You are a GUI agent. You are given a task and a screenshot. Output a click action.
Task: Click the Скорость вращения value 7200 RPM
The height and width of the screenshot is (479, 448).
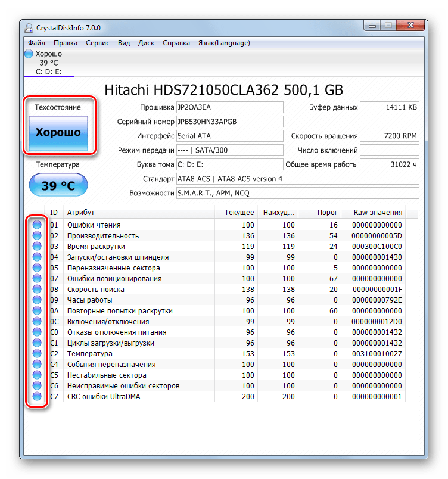pyautogui.click(x=390, y=136)
